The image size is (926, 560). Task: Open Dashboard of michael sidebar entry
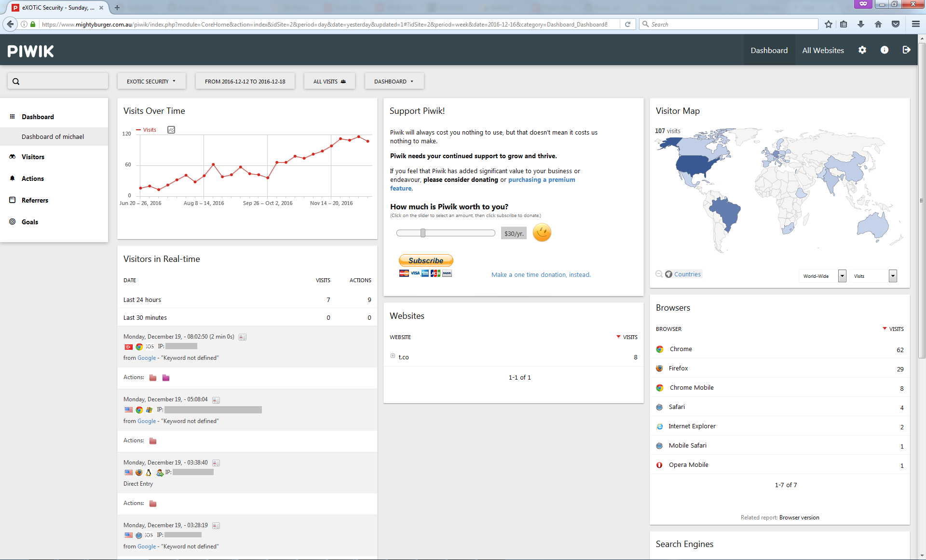[53, 137]
